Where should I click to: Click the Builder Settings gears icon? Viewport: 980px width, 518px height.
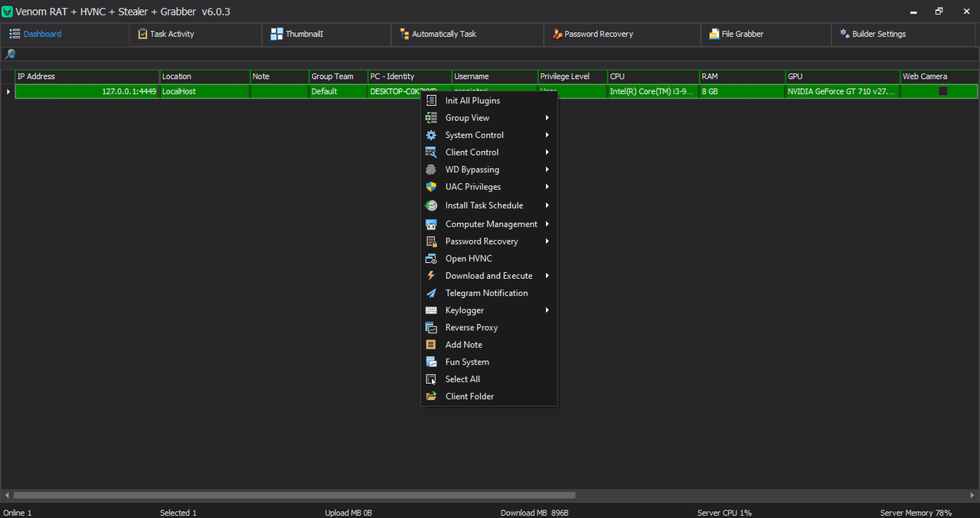pos(845,34)
